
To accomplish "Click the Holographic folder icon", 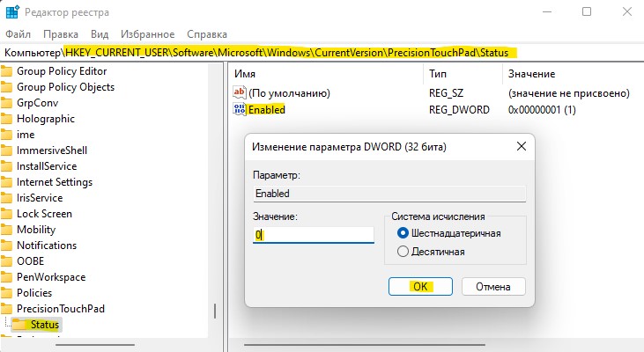I will pos(6,119).
